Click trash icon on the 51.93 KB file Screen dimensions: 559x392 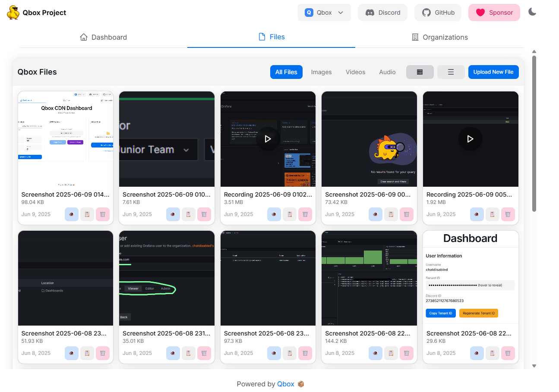tap(103, 353)
